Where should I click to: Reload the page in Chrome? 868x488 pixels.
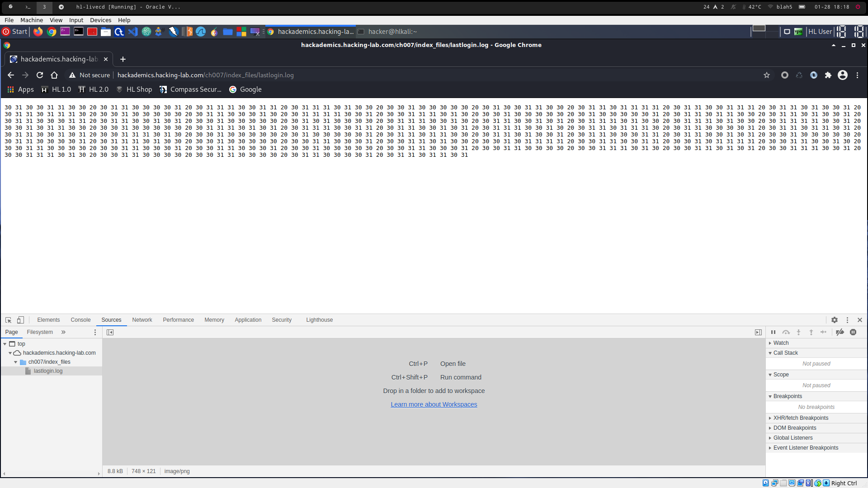pyautogui.click(x=40, y=75)
